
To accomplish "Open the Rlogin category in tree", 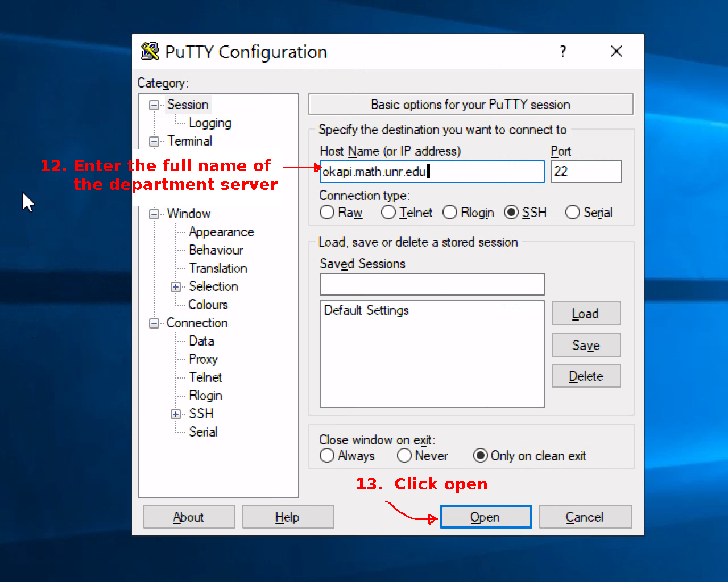I will (x=205, y=396).
